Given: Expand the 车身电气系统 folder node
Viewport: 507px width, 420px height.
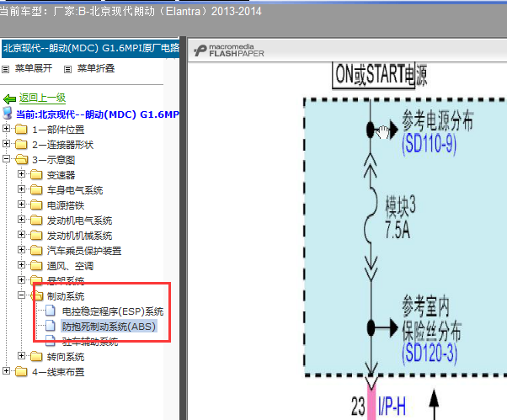Looking at the screenshot, I should point(21,189).
